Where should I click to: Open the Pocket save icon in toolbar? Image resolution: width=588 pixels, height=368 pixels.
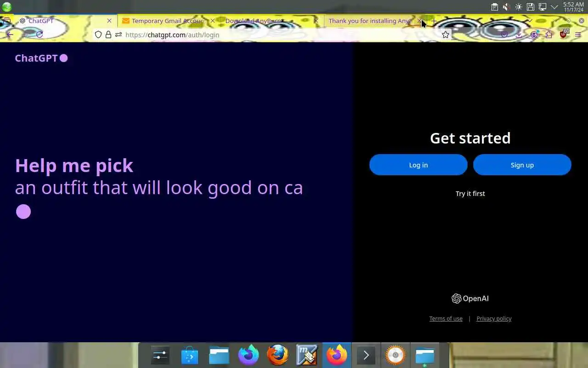[x=504, y=34]
